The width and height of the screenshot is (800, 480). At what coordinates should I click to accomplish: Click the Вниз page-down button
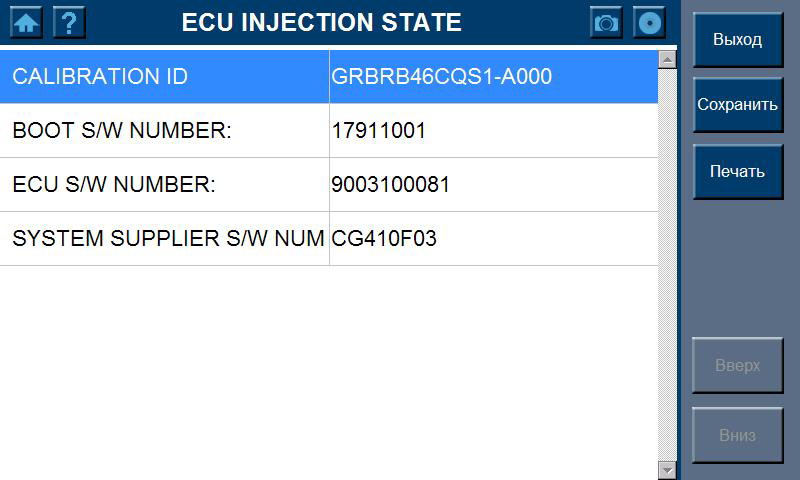[738, 435]
